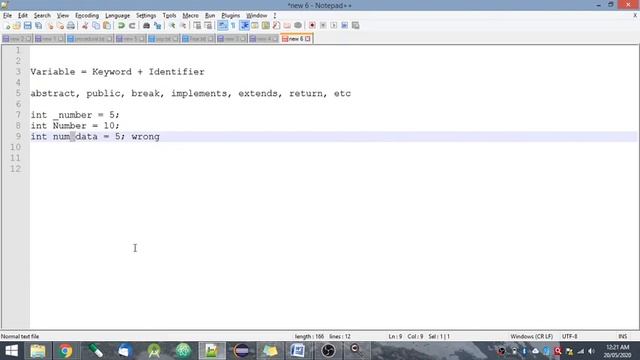Click the Copy toolbar icon

click(96, 26)
